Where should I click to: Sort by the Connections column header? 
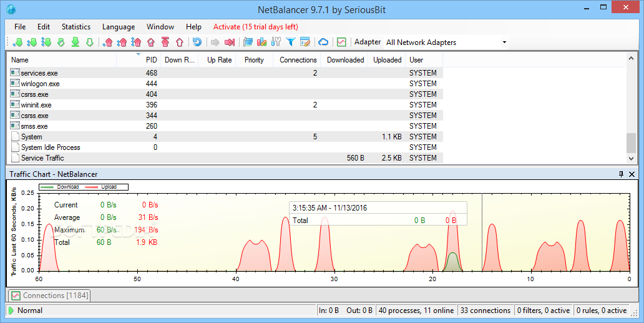pyautogui.click(x=298, y=60)
